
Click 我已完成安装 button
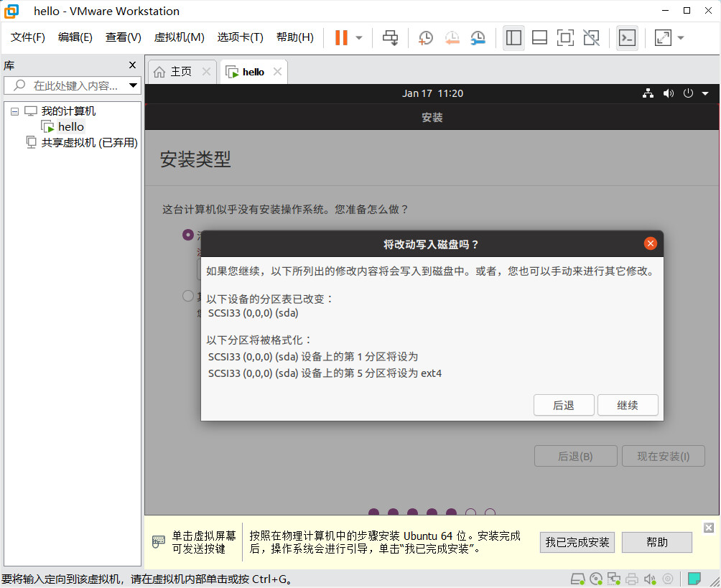coord(577,542)
